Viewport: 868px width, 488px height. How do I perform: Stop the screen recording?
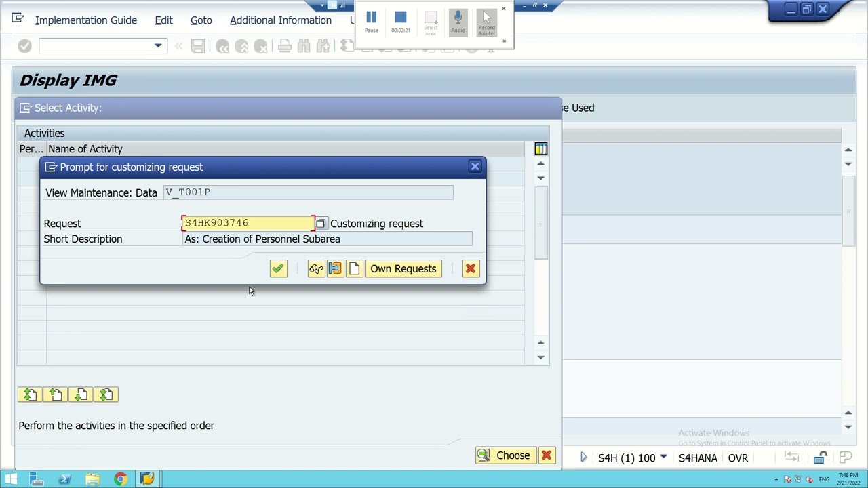400,21
